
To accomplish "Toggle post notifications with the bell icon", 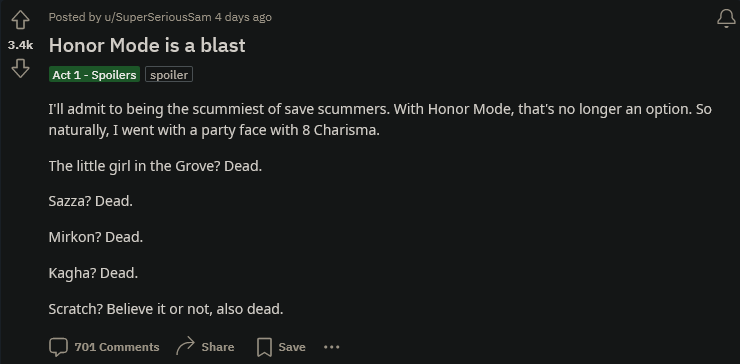I will pos(726,19).
